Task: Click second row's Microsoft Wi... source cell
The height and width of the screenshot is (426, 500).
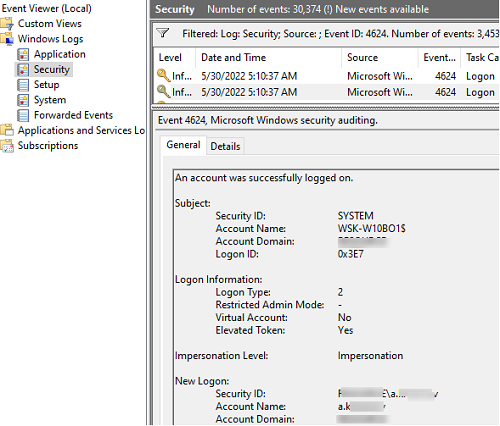Action: coord(380,92)
